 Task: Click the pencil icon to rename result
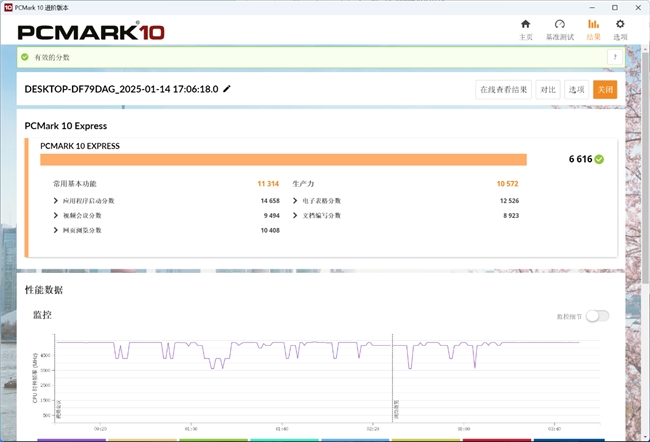227,89
